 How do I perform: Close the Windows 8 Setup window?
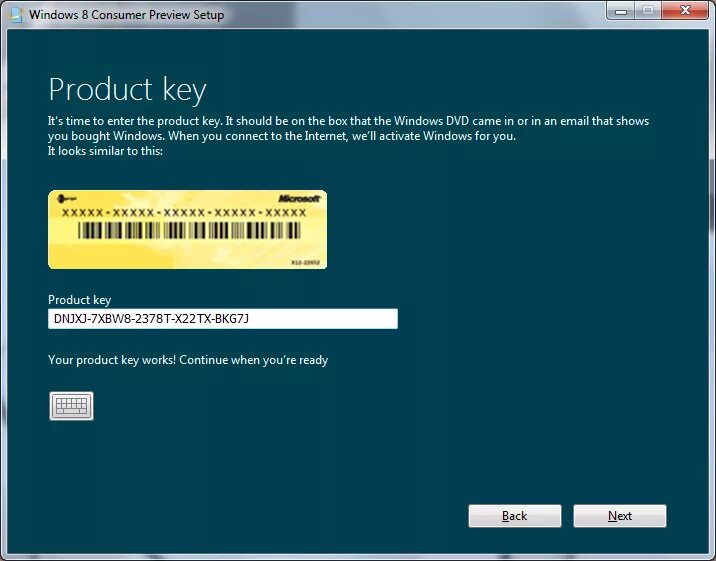click(685, 10)
